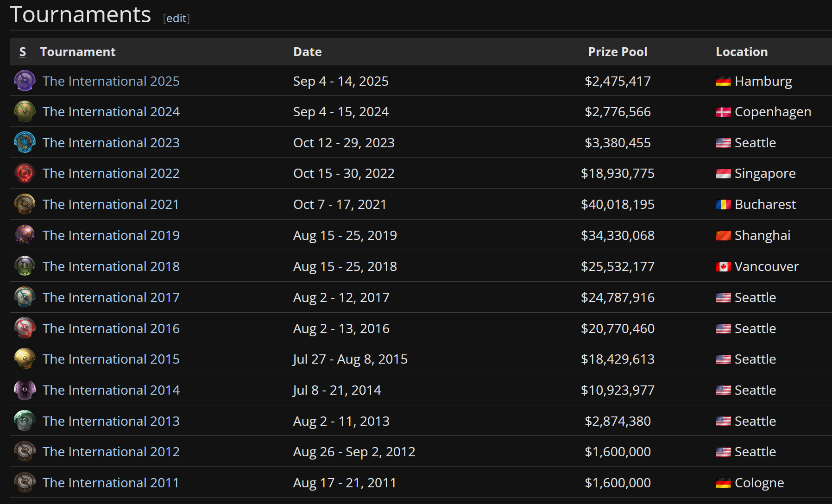
Task: Open The International 2012 link
Action: [x=111, y=452]
